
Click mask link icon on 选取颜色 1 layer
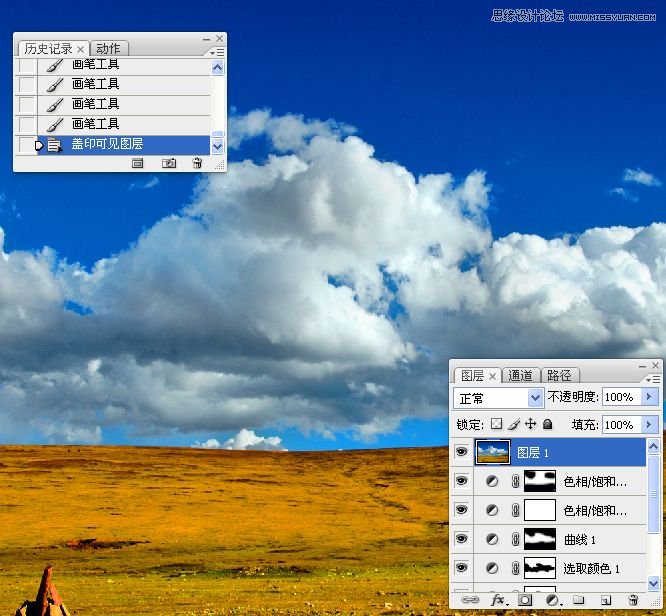tap(515, 568)
